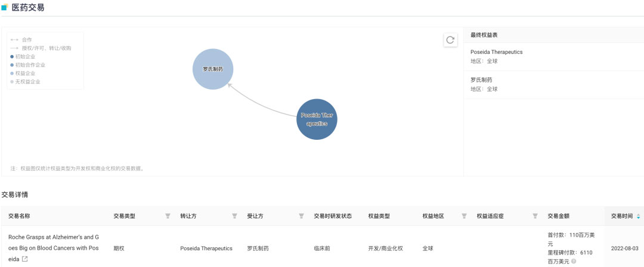Click the refresh icon in the graph panel

(450, 40)
